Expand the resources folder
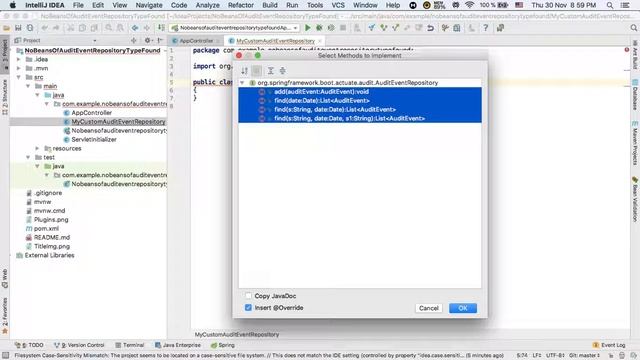 point(37,148)
